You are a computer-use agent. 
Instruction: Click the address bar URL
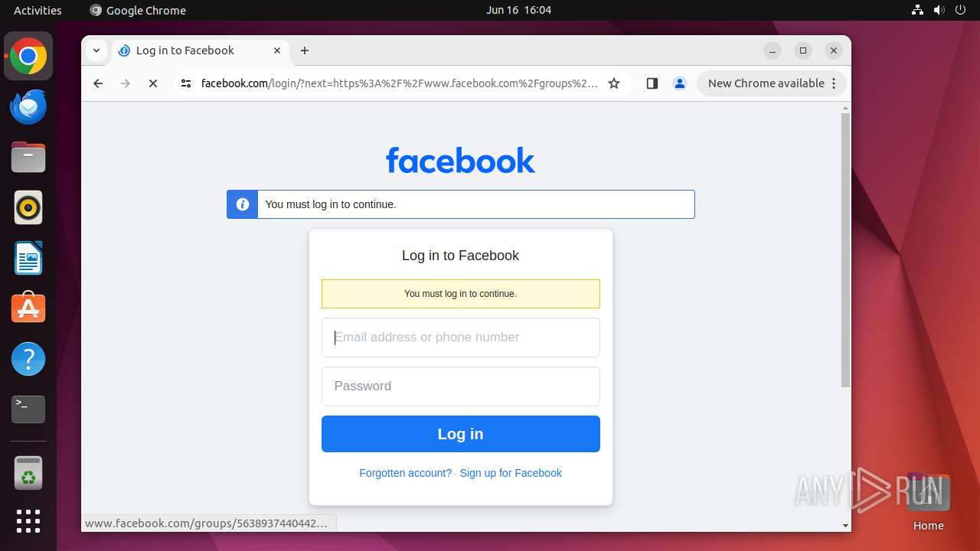(x=400, y=83)
